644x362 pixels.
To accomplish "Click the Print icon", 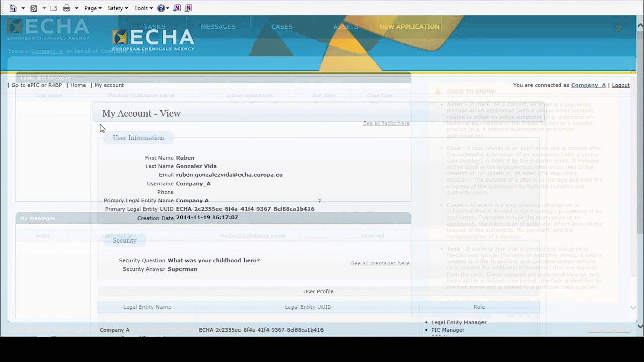I will pos(66,8).
